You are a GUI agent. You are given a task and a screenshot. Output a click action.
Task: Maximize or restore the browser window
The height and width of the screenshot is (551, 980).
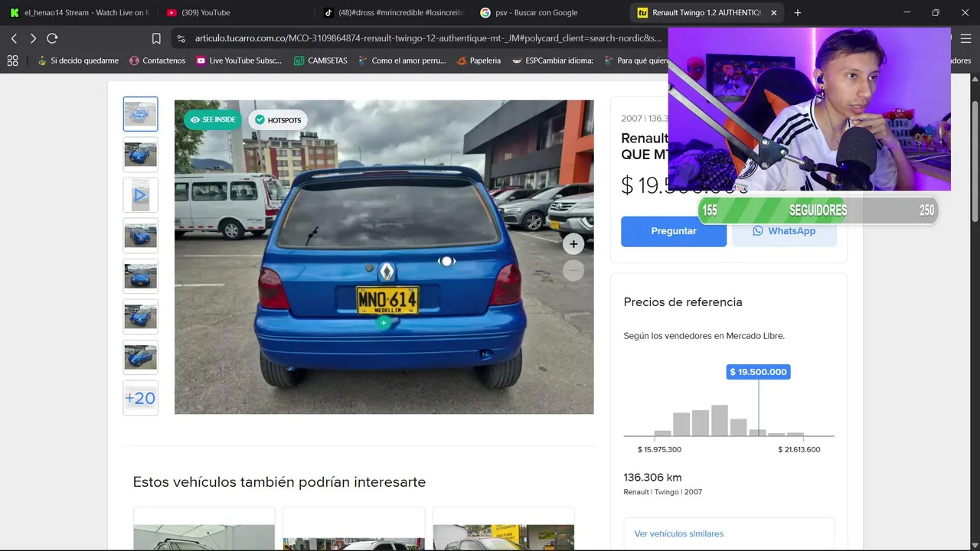pyautogui.click(x=936, y=12)
